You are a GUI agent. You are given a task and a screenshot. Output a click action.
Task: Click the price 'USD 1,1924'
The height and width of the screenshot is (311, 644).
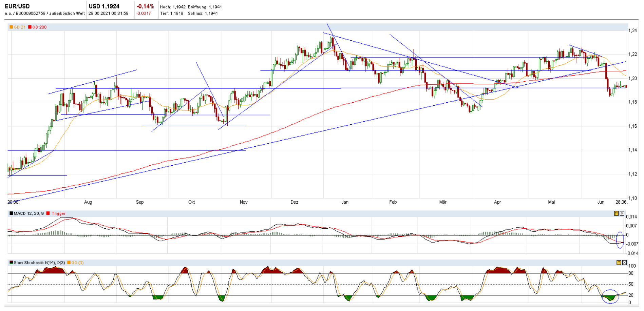(104, 6)
